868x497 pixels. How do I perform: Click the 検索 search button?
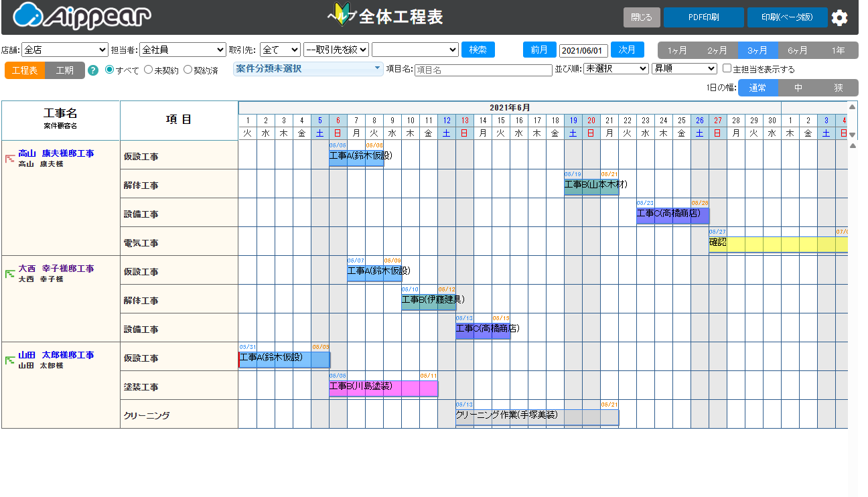(x=478, y=50)
